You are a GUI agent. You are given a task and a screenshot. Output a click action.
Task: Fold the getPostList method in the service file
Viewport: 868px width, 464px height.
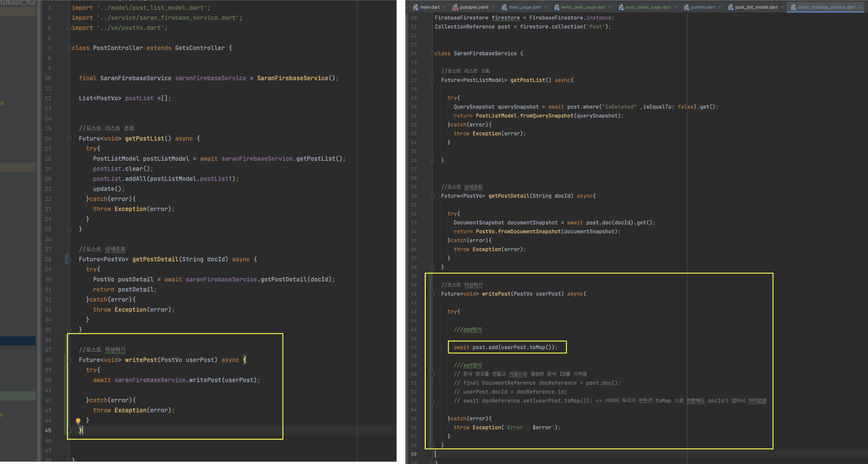coord(432,80)
